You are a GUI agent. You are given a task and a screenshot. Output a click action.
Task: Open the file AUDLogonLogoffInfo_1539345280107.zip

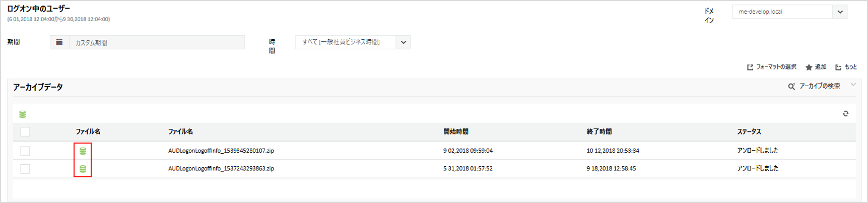[x=221, y=151]
